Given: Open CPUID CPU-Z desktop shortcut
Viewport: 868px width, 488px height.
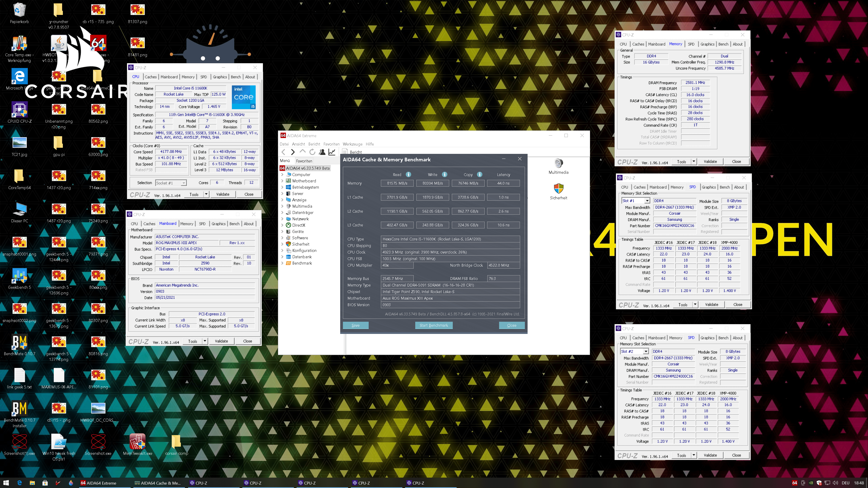Looking at the screenshot, I should [19, 113].
